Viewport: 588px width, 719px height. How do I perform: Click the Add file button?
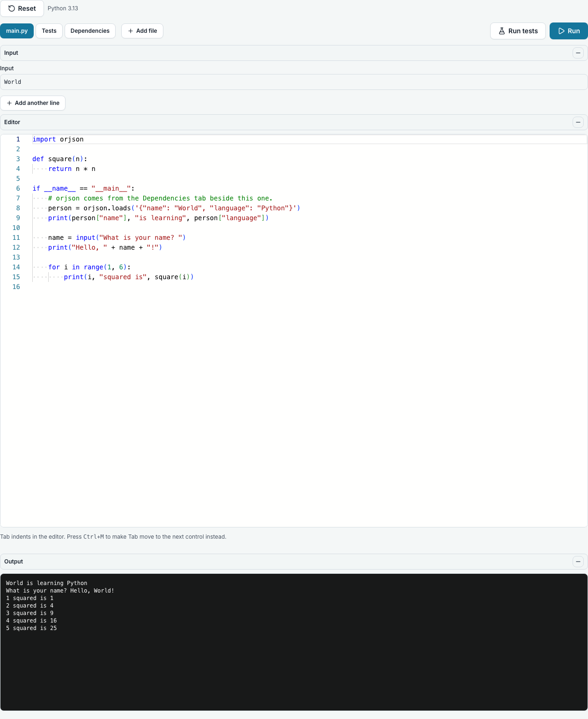[x=142, y=31]
